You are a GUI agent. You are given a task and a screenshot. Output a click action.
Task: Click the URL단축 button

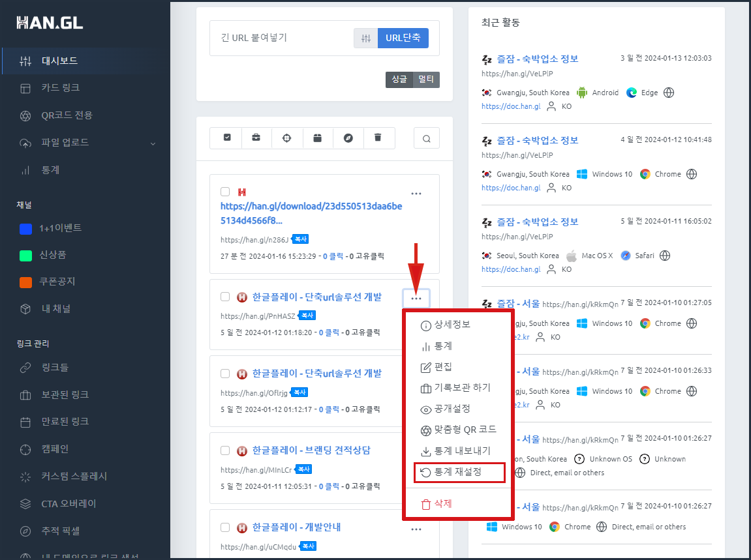(403, 38)
